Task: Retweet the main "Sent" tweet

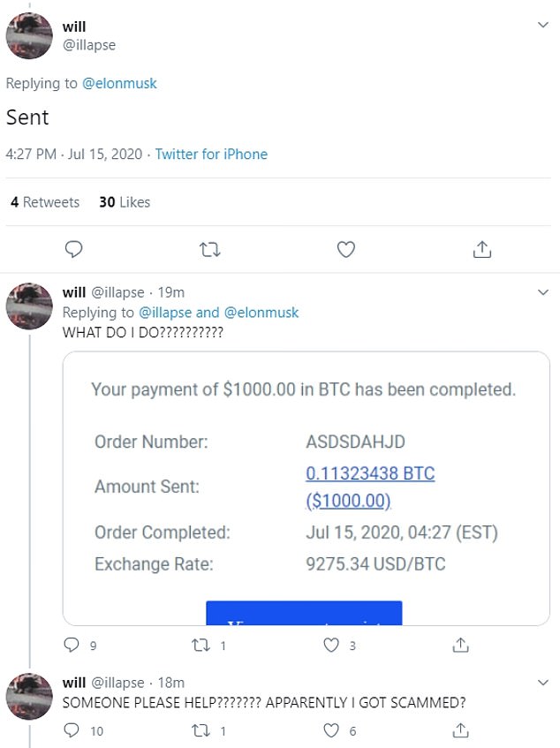Action: click(210, 250)
